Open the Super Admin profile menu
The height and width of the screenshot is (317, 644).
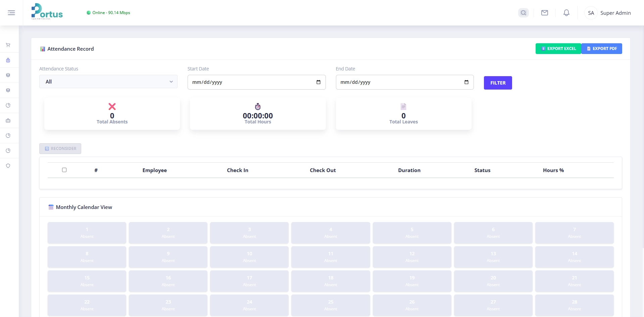(x=608, y=13)
